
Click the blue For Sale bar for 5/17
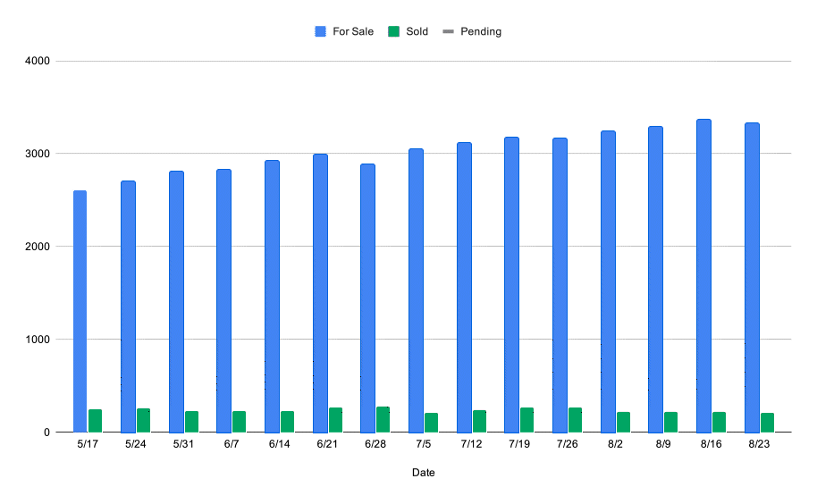tap(80, 311)
